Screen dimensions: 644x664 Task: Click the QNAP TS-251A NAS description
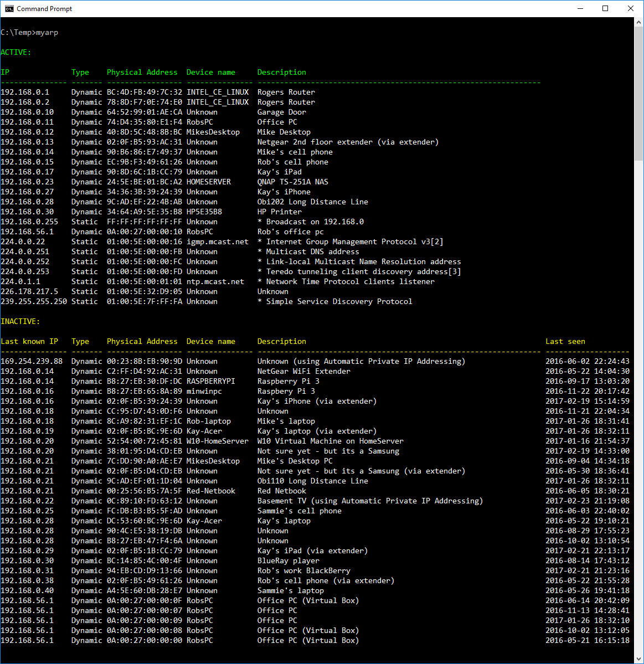[x=292, y=182]
